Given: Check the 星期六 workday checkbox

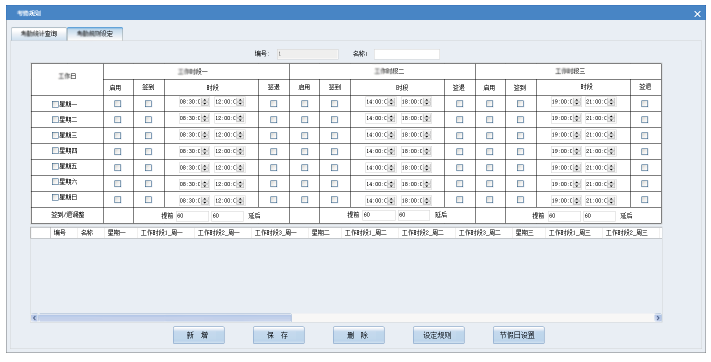Looking at the screenshot, I should tap(55, 182).
